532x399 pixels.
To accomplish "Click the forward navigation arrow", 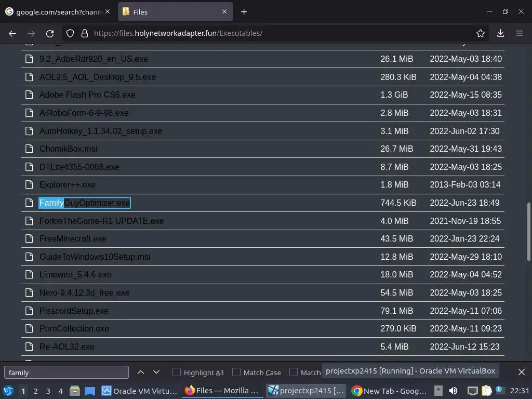I will coord(31,33).
